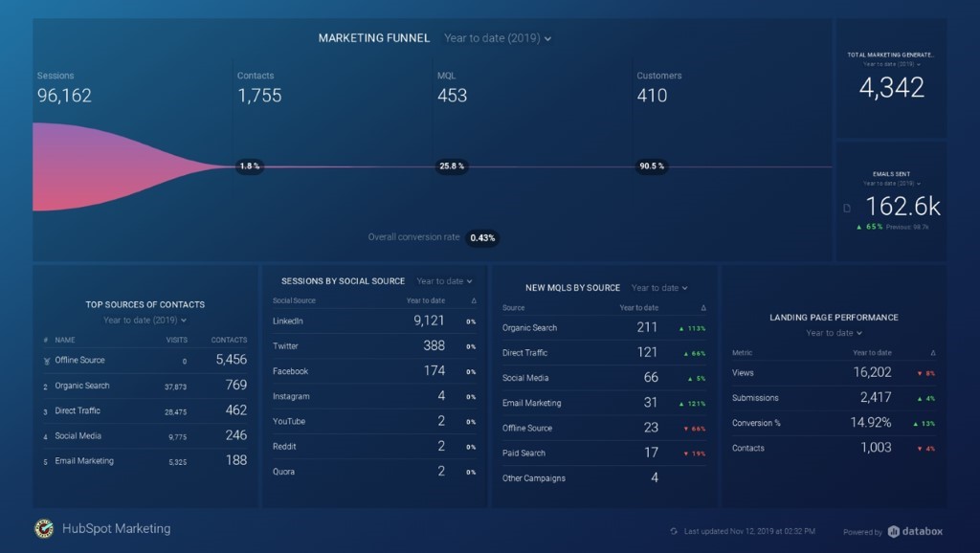980x553 pixels.
Task: Click the Views landing page metric
Action: coord(834,372)
